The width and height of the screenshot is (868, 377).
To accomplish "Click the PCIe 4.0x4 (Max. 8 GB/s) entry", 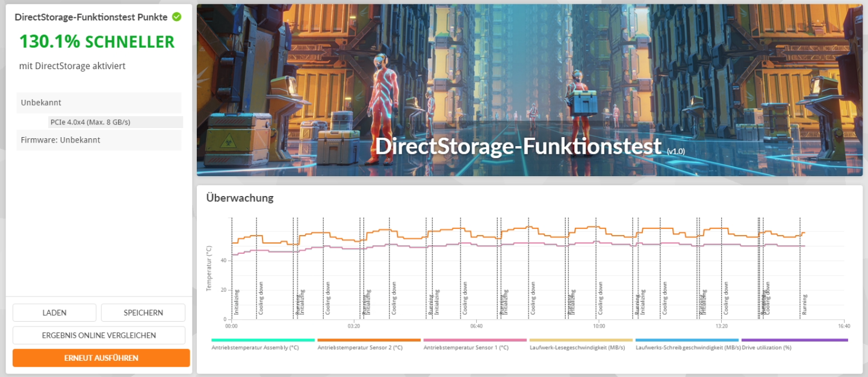I will click(116, 122).
